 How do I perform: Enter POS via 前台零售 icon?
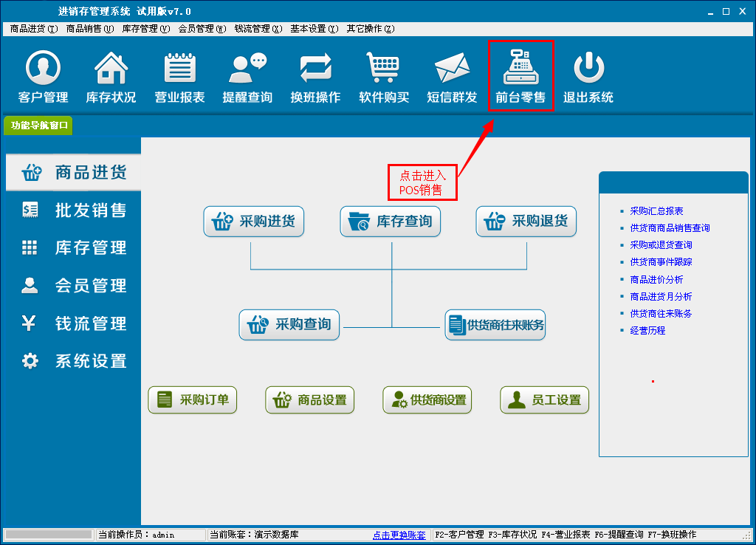(x=520, y=69)
